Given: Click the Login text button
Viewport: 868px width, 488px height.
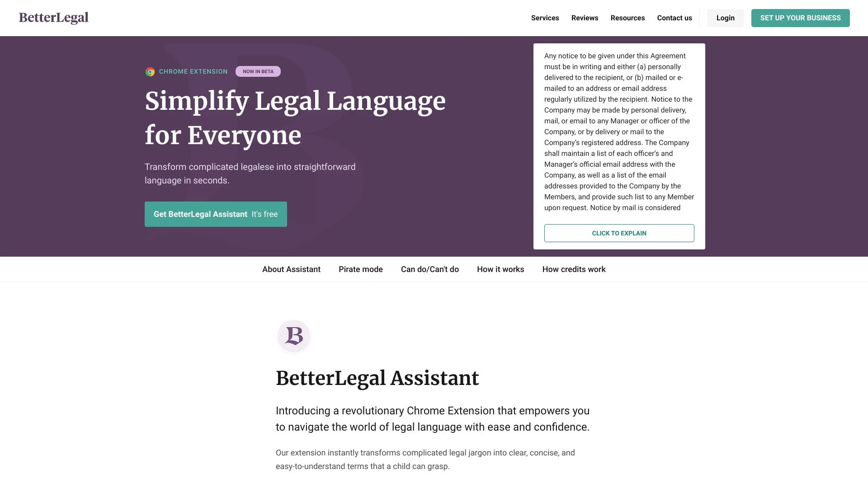Looking at the screenshot, I should tap(725, 17).
